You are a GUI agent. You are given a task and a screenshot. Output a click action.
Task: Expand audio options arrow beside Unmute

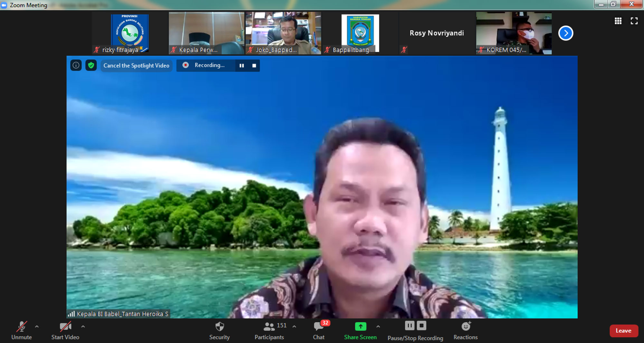tap(37, 327)
